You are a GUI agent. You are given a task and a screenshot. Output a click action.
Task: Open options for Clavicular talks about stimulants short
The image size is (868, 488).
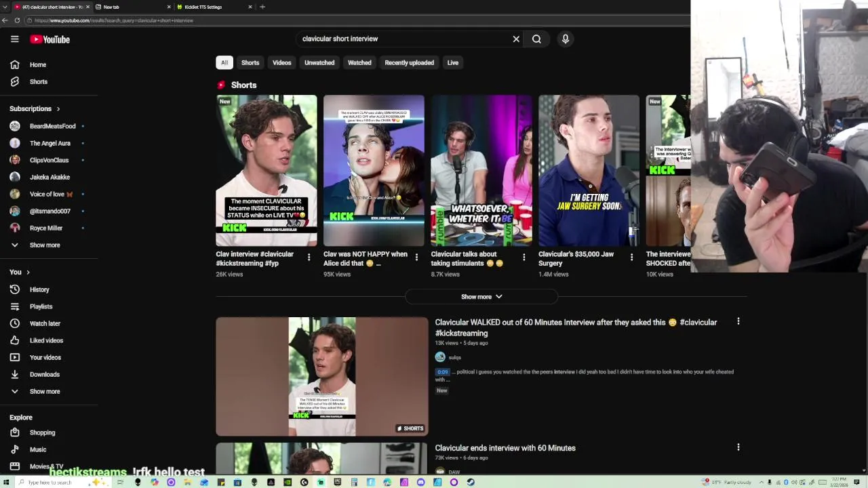tap(524, 258)
